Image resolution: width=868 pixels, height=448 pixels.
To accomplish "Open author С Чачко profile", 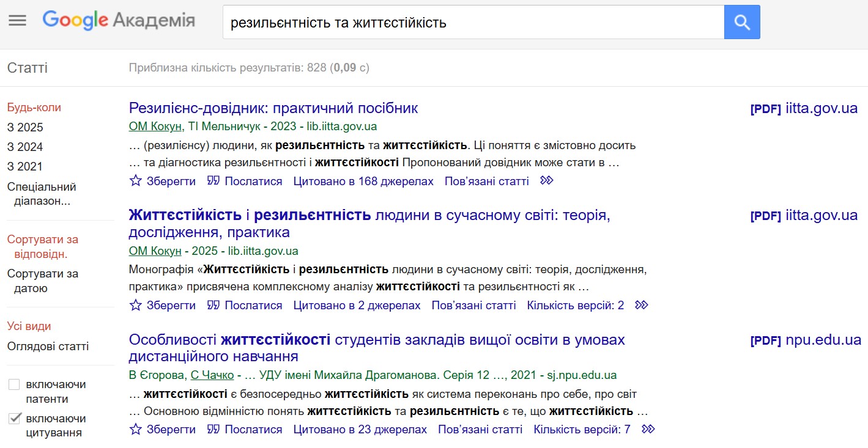I will click(212, 375).
